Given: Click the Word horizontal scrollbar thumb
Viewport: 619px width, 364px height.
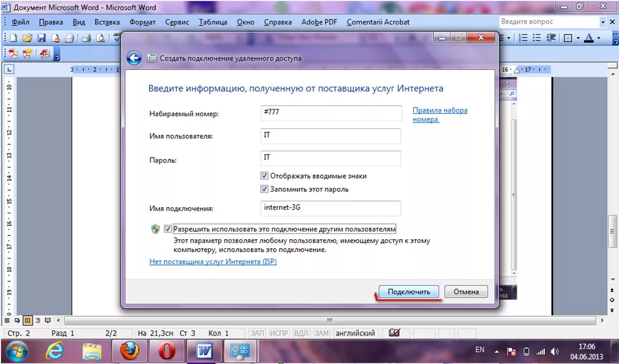Looking at the screenshot, I should [x=330, y=320].
